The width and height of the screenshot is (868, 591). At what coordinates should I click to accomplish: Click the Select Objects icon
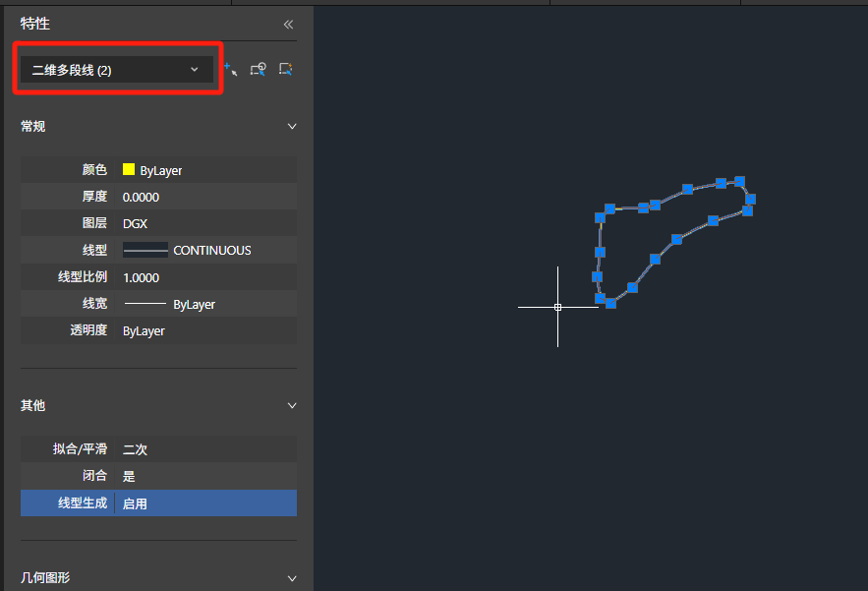coord(259,69)
